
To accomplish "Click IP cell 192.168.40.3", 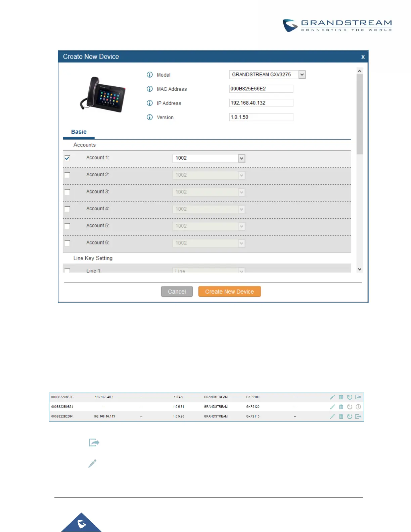I will click(104, 397).
